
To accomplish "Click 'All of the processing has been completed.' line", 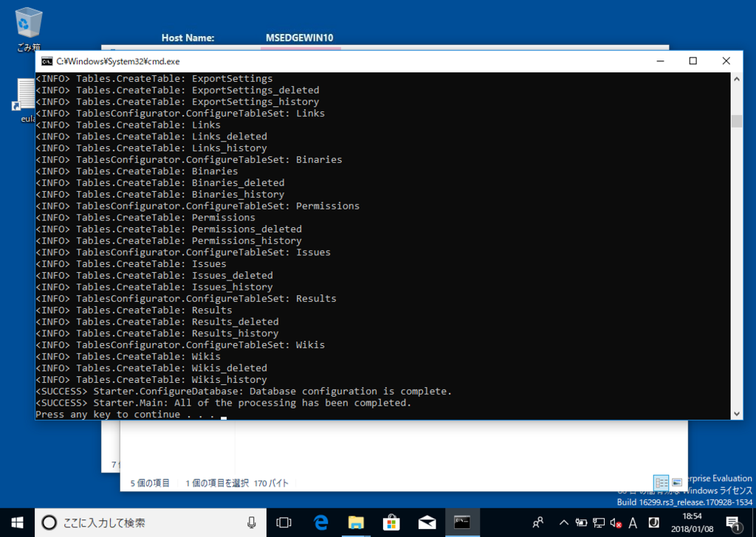I will (223, 403).
